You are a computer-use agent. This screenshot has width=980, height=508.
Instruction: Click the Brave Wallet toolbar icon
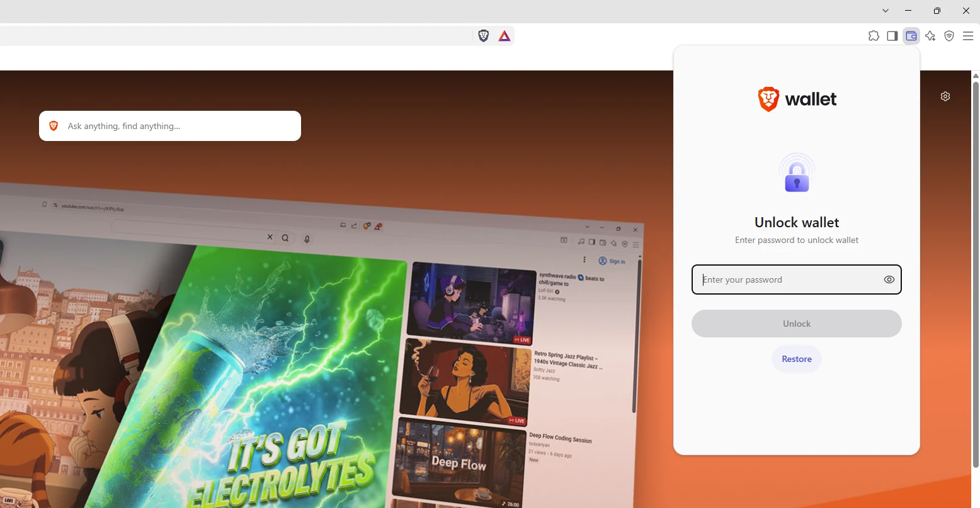pyautogui.click(x=911, y=36)
